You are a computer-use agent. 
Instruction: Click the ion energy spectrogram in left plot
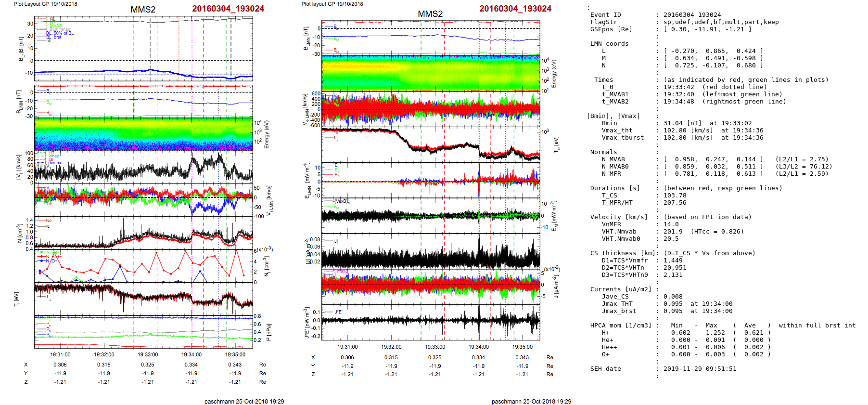pos(143,134)
